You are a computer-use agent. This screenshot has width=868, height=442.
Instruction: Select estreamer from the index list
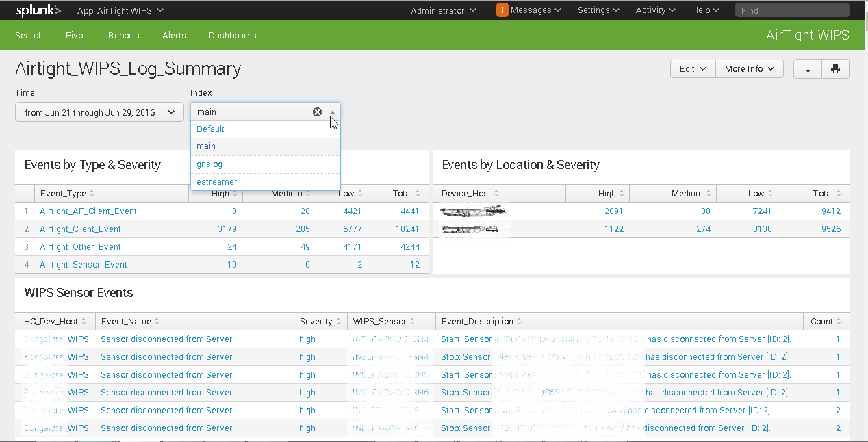point(216,181)
